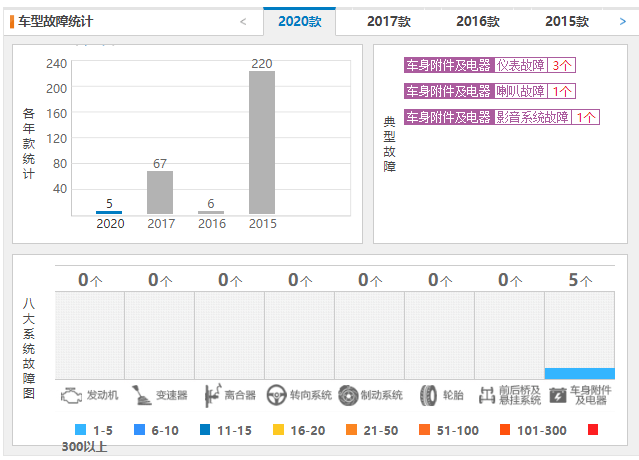Open the 2017款 tab

pyautogui.click(x=389, y=21)
